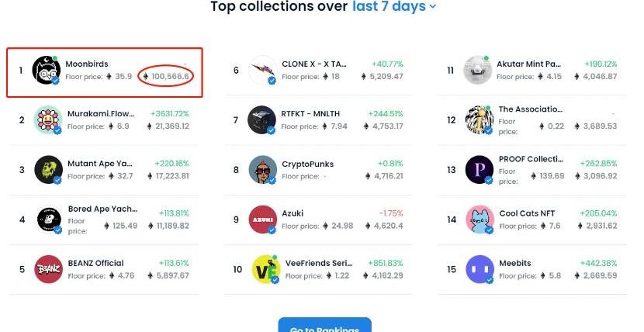Screen dimensions: 644x332
Task: Click the chevron next to 'last 7 days'
Action: click(432, 6)
